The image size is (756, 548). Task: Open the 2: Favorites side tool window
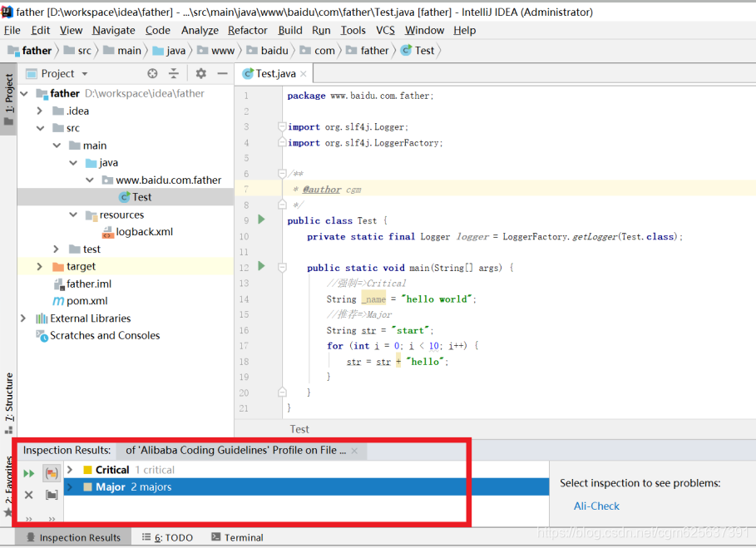tap(8, 486)
